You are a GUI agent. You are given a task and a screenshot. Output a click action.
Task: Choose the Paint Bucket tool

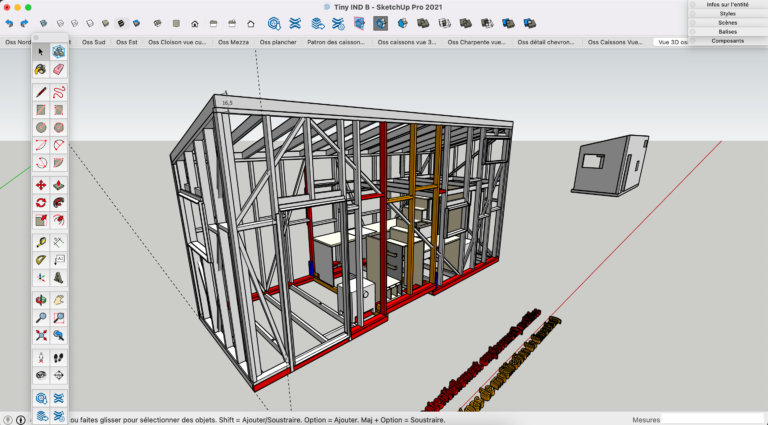click(41, 70)
